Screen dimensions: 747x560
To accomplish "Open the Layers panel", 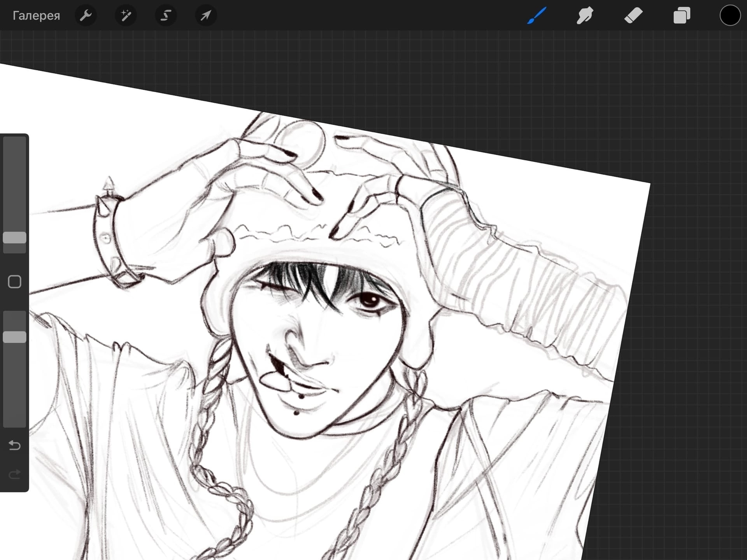I will coord(682,16).
